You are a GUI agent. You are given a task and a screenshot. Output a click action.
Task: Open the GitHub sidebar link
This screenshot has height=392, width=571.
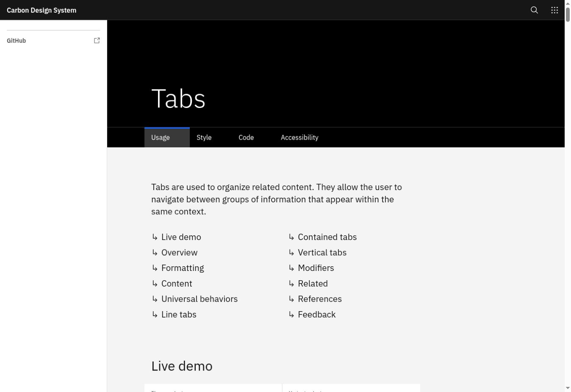(x=53, y=41)
